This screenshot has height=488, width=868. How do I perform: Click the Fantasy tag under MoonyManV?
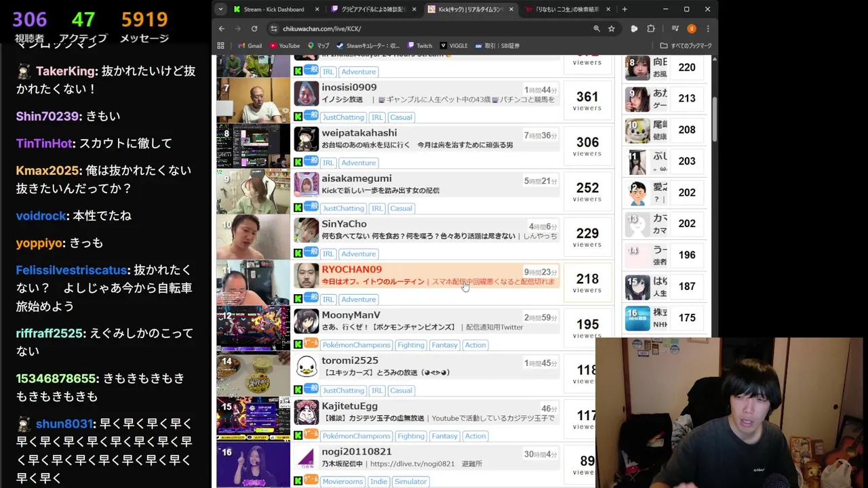click(444, 345)
